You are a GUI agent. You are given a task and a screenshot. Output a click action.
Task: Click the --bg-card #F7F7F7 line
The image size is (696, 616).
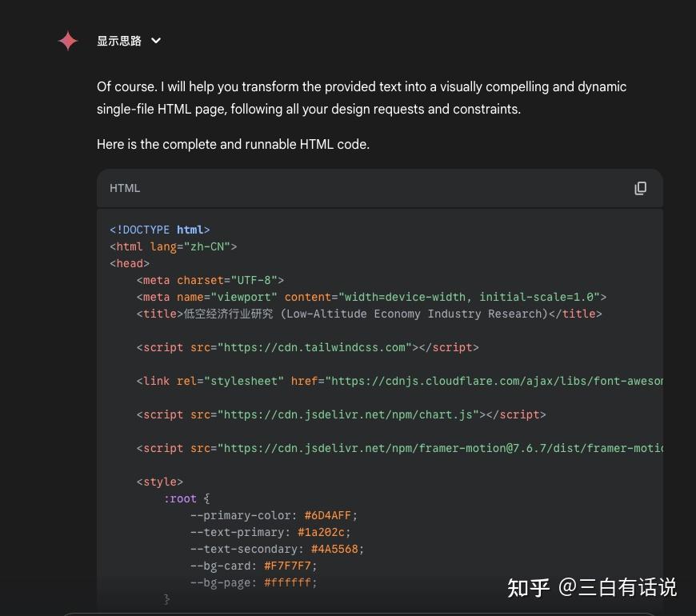click(x=254, y=566)
